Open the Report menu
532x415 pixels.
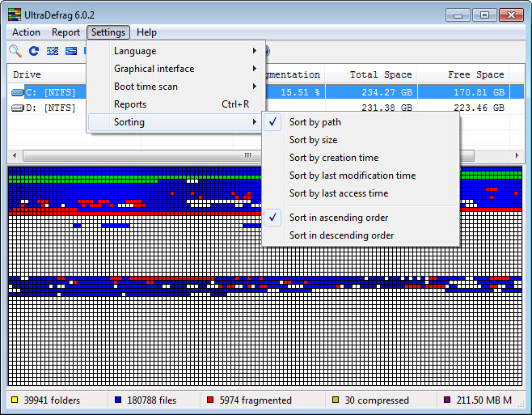coord(65,32)
